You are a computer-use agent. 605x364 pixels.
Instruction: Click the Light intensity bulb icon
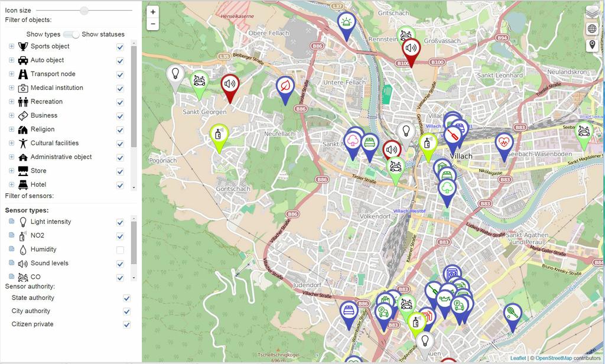point(22,221)
